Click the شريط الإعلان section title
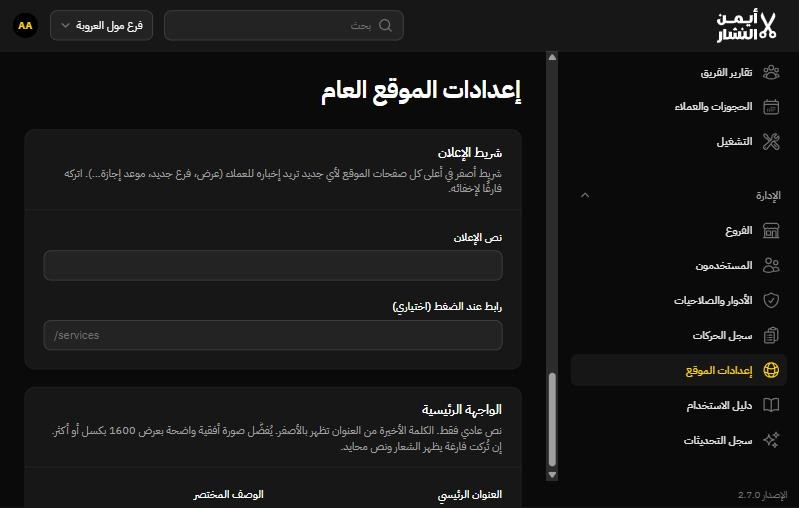 point(469,152)
